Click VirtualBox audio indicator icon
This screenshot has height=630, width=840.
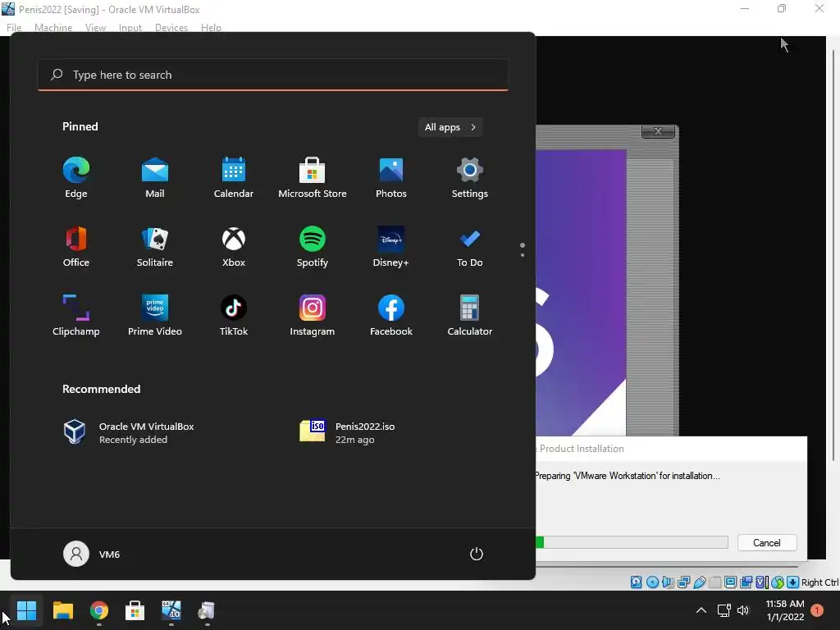click(x=668, y=582)
